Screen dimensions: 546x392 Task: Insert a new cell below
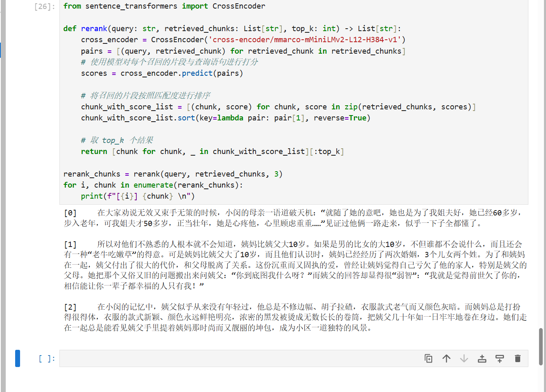500,359
